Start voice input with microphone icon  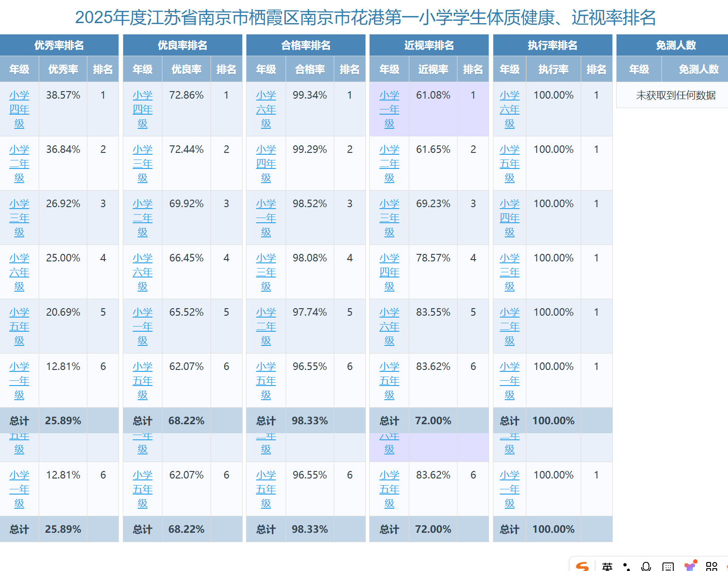[646, 567]
